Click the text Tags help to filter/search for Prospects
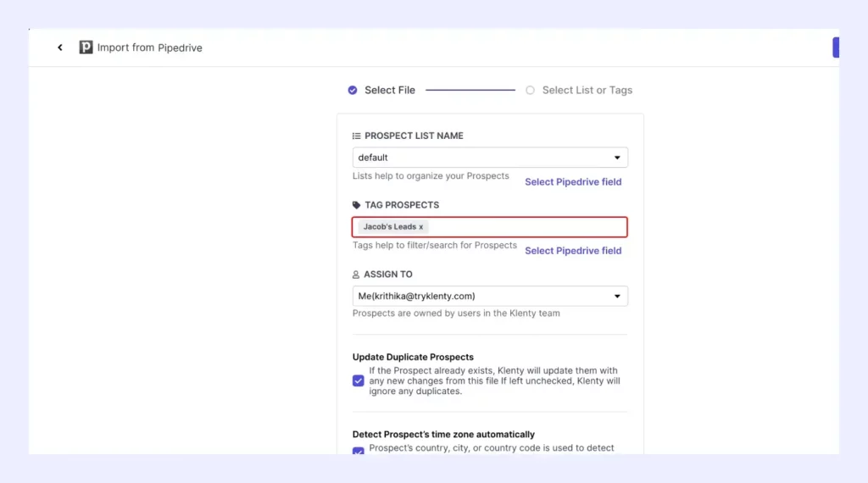The width and height of the screenshot is (868, 483). coord(435,245)
